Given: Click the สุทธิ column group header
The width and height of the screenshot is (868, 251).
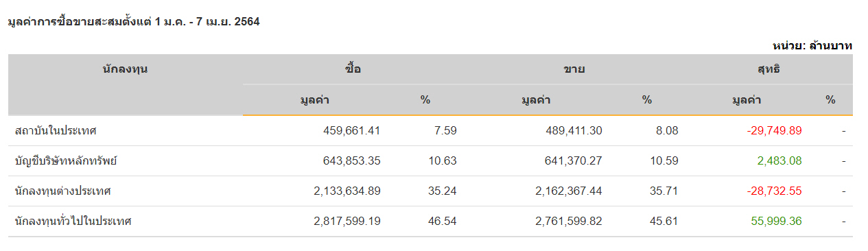Looking at the screenshot, I should [769, 69].
